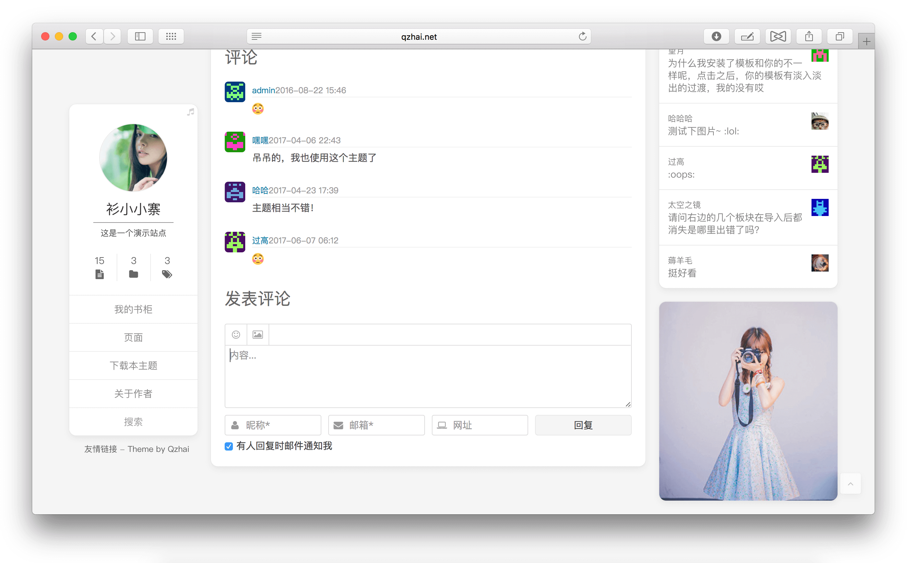This screenshot has width=924, height=563.
Task: Select 关于作者 in the sidebar menu
Action: click(133, 394)
